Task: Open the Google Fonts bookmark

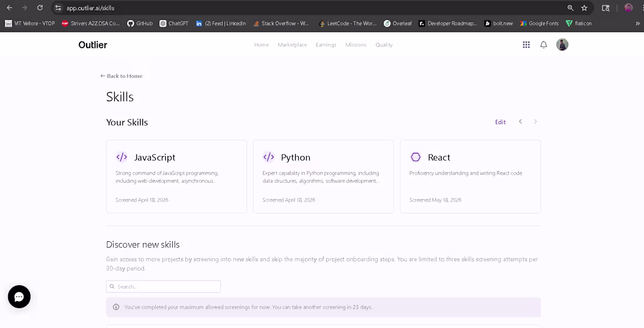Action: click(x=539, y=23)
